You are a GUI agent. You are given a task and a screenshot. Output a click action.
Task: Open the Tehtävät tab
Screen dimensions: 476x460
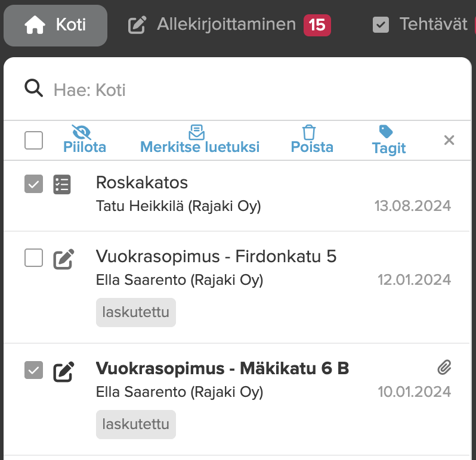421,25
